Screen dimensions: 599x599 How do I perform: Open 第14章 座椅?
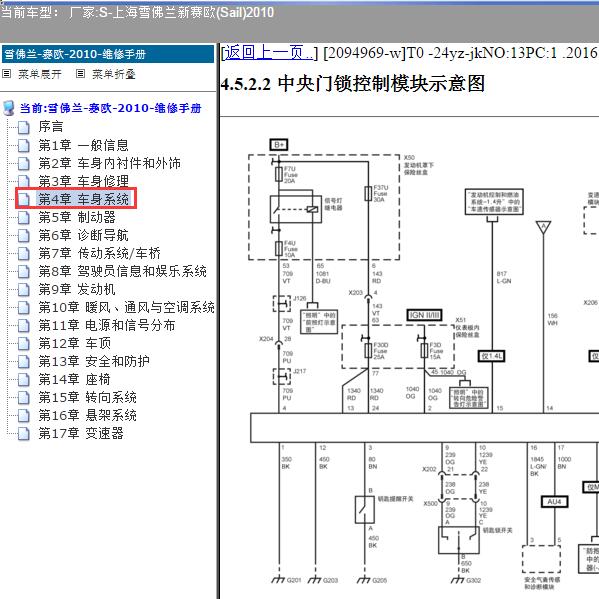[74, 379]
